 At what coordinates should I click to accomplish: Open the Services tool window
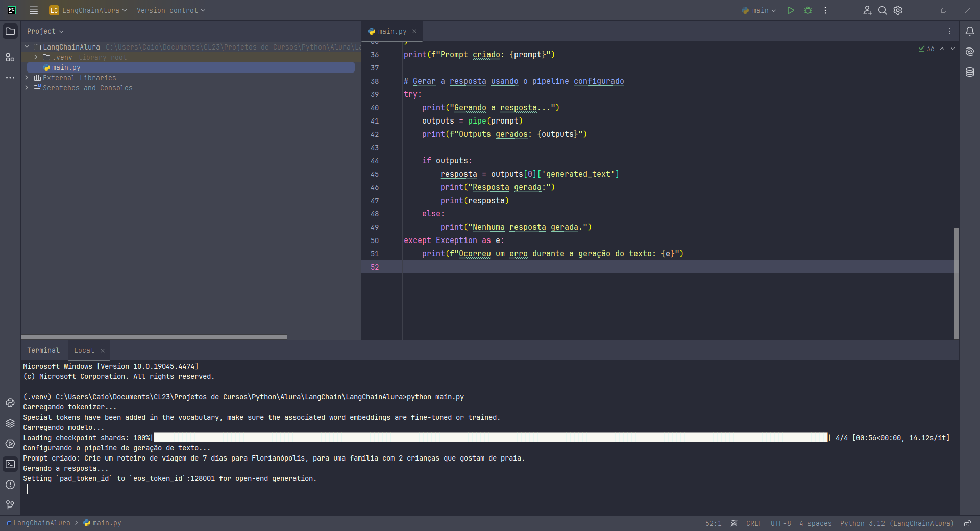click(x=10, y=444)
